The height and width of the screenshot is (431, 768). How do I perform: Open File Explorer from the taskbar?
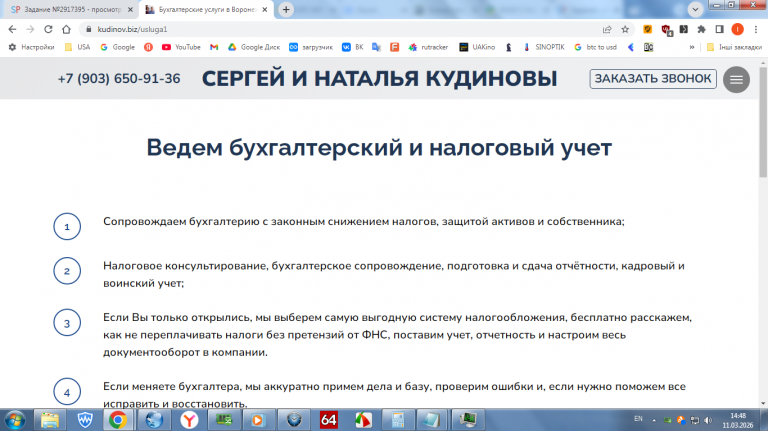50,420
